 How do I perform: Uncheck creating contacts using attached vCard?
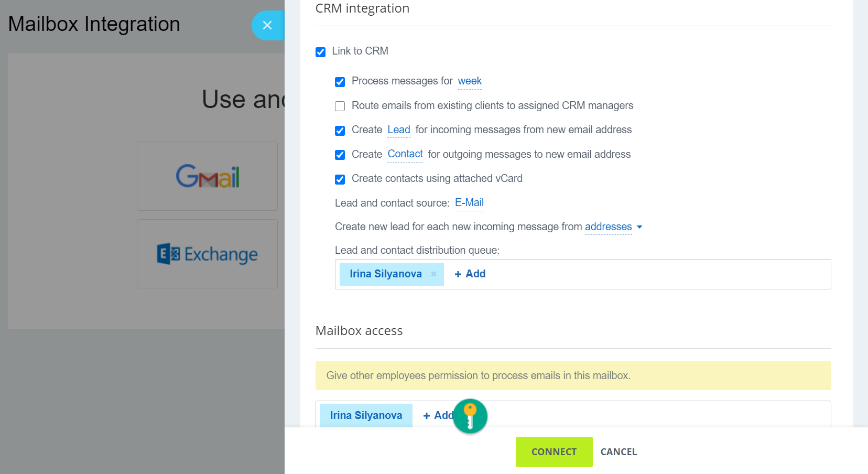point(340,179)
